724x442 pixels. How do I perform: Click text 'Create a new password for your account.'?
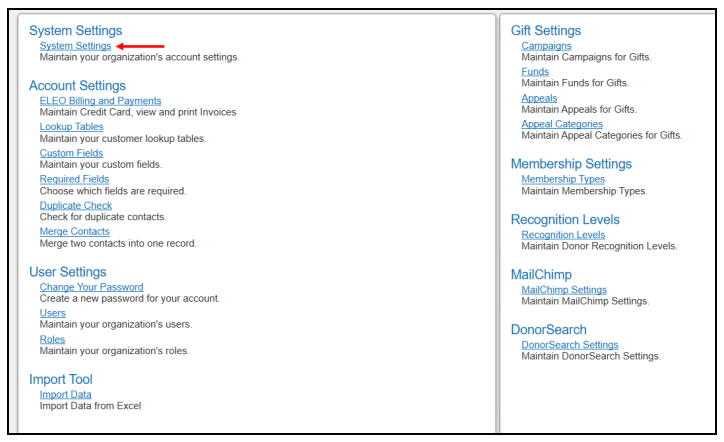coord(130,298)
